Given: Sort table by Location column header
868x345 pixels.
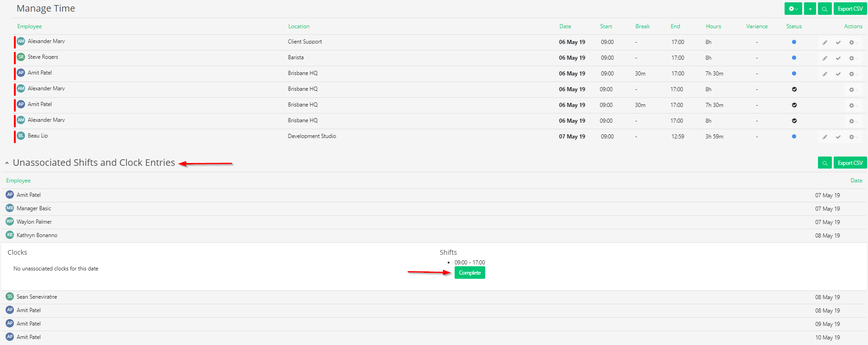Looking at the screenshot, I should click(x=298, y=26).
